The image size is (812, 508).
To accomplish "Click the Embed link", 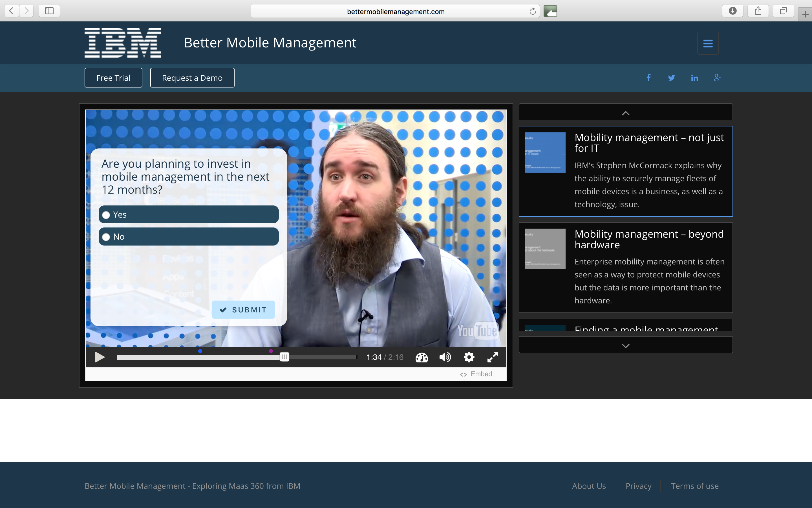I will click(476, 374).
